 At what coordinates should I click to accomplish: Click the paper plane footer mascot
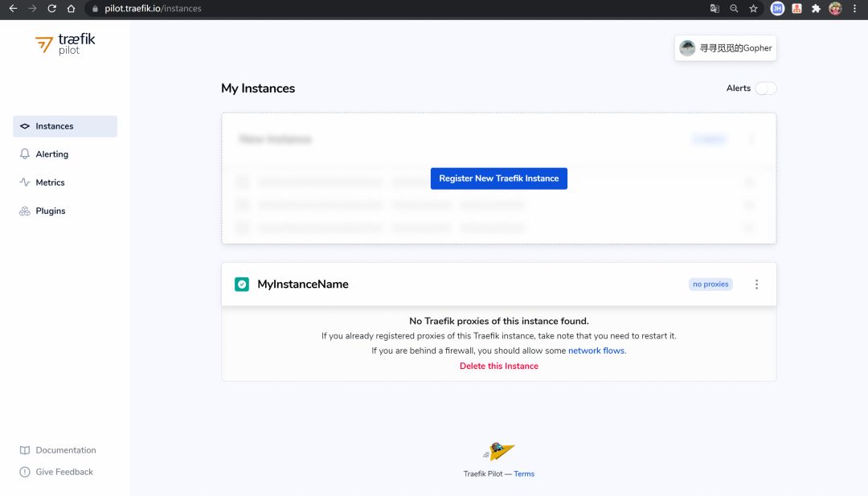click(x=499, y=451)
